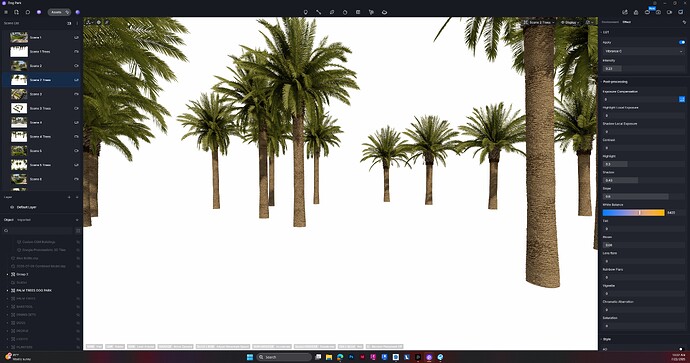Update the Scene 1 refresh icon

pyautogui.click(x=76, y=38)
